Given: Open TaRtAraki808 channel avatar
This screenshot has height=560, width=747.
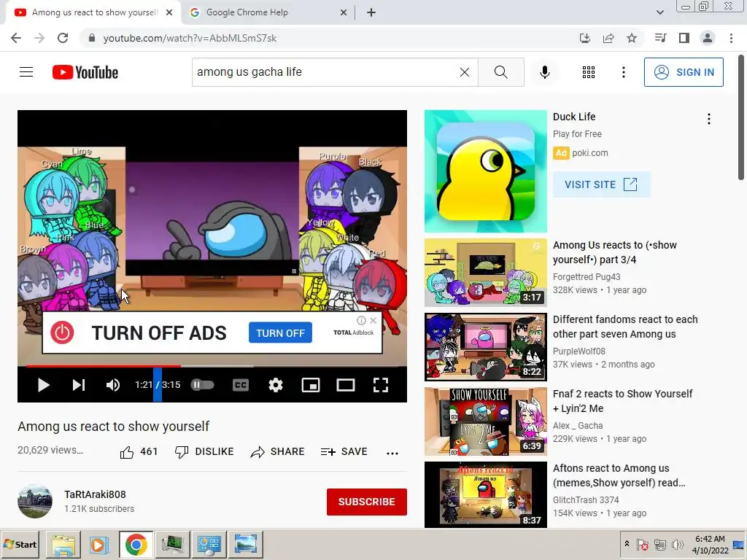Looking at the screenshot, I should [35, 501].
